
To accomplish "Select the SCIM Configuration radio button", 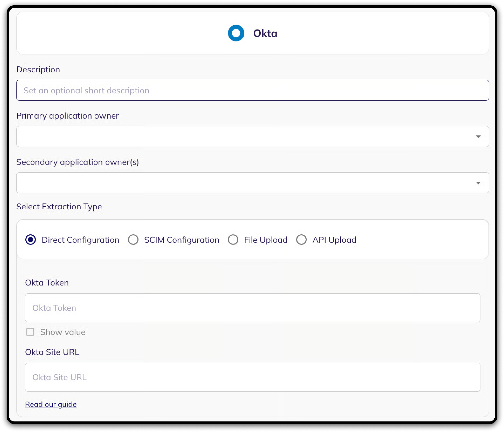I will [x=133, y=240].
